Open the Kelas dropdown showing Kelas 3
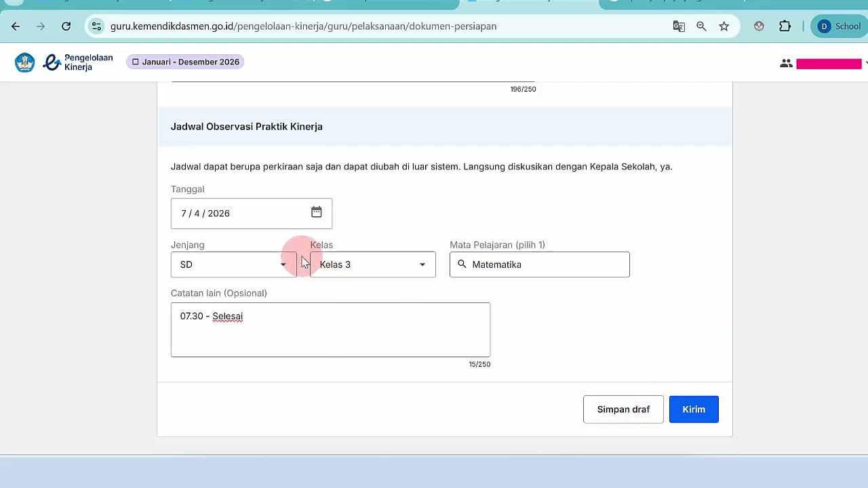The image size is (868, 488). (x=373, y=264)
